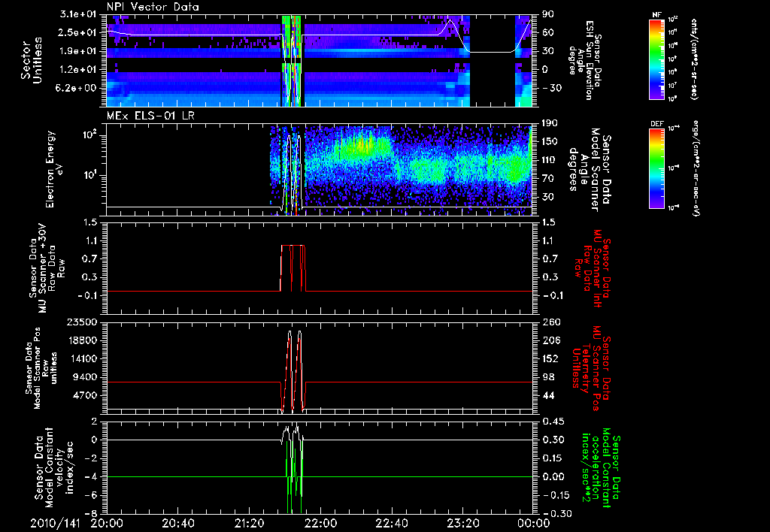This screenshot has width=770, height=532.
Task: Click the 98 telemetry tick label
Action: tap(548, 377)
